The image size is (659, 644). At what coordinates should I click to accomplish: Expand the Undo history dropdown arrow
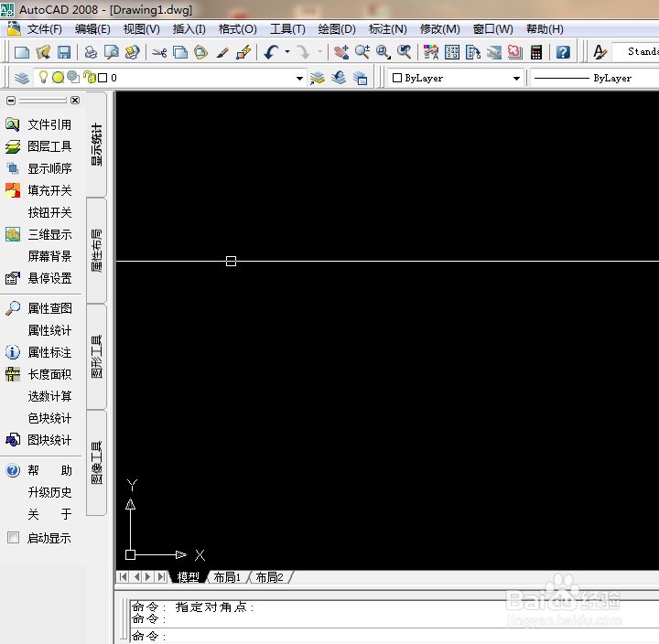[287, 52]
